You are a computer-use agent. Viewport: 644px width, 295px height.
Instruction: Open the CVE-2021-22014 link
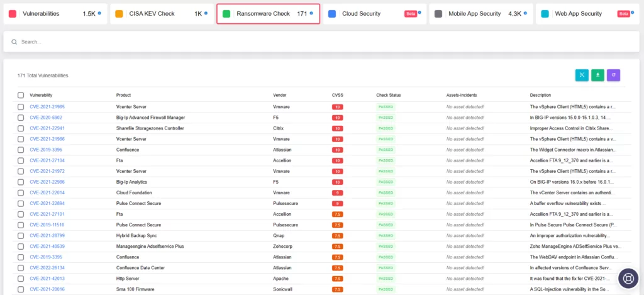tap(47, 192)
